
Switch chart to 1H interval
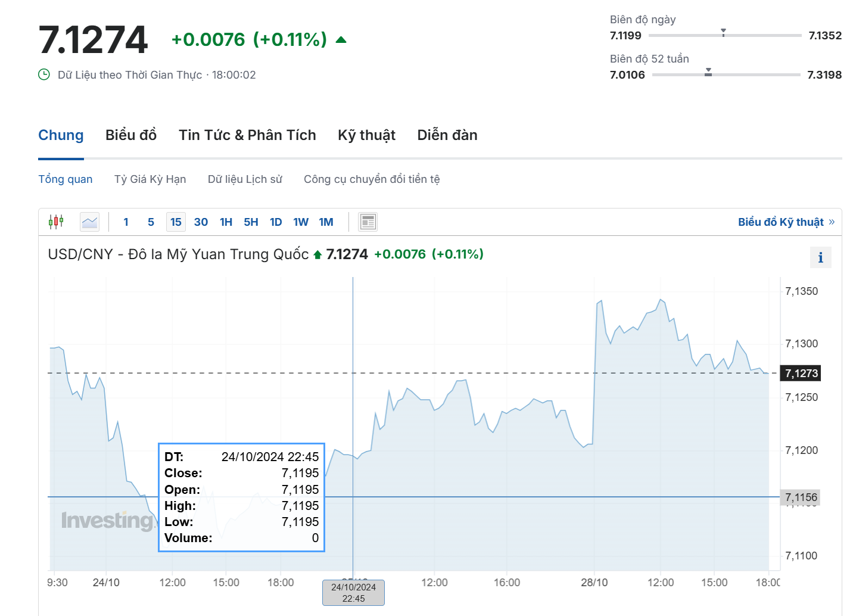pos(226,222)
